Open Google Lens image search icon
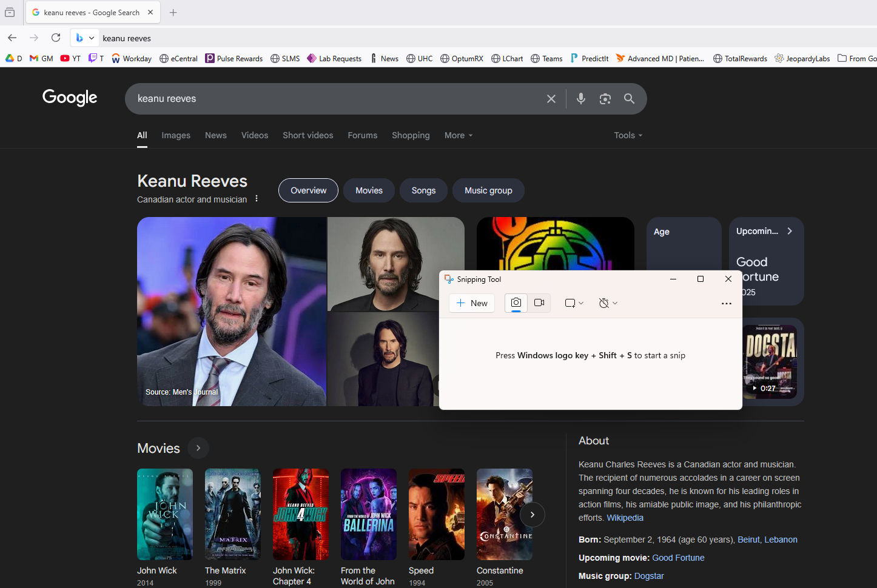This screenshot has width=877, height=588. [605, 99]
